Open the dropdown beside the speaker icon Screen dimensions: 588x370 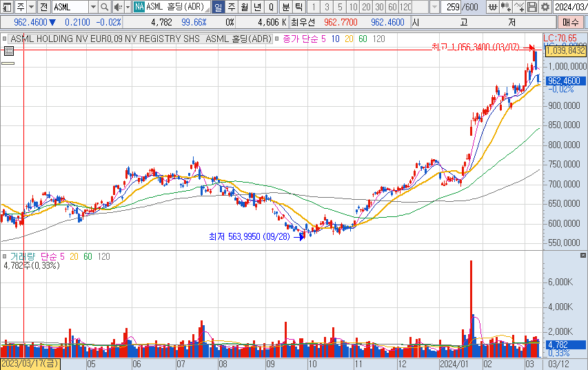click(x=128, y=7)
